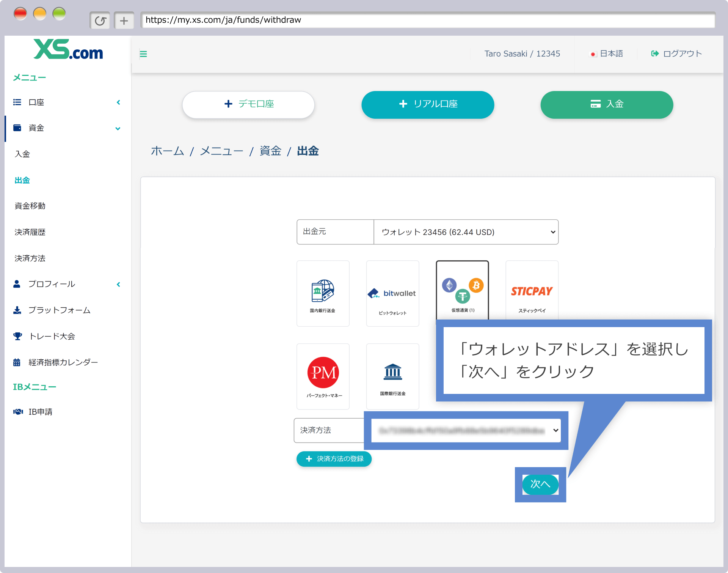
Task: Click the Japan flag language icon
Action: point(593,54)
